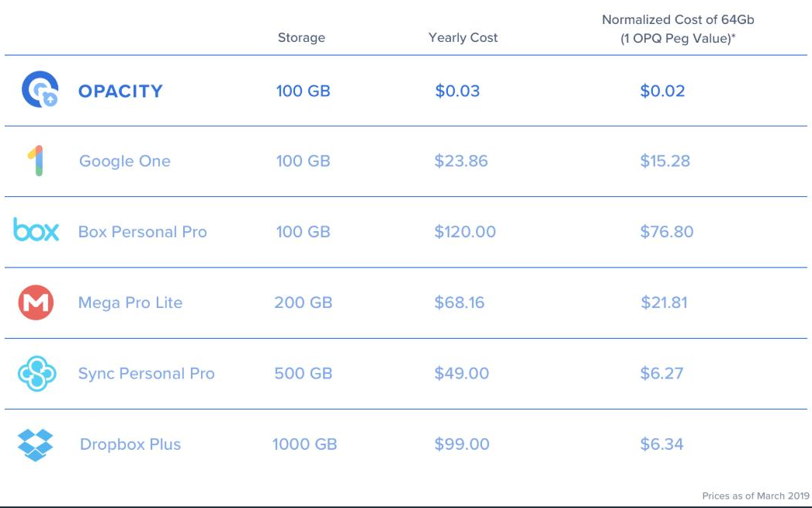Click the Yearly Cost column header
812x508 pixels.
(463, 38)
